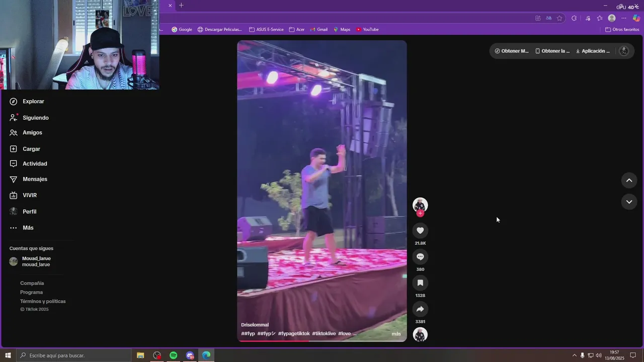
Task: Open the Descargar Peliculas bookmark
Action: 219,30
